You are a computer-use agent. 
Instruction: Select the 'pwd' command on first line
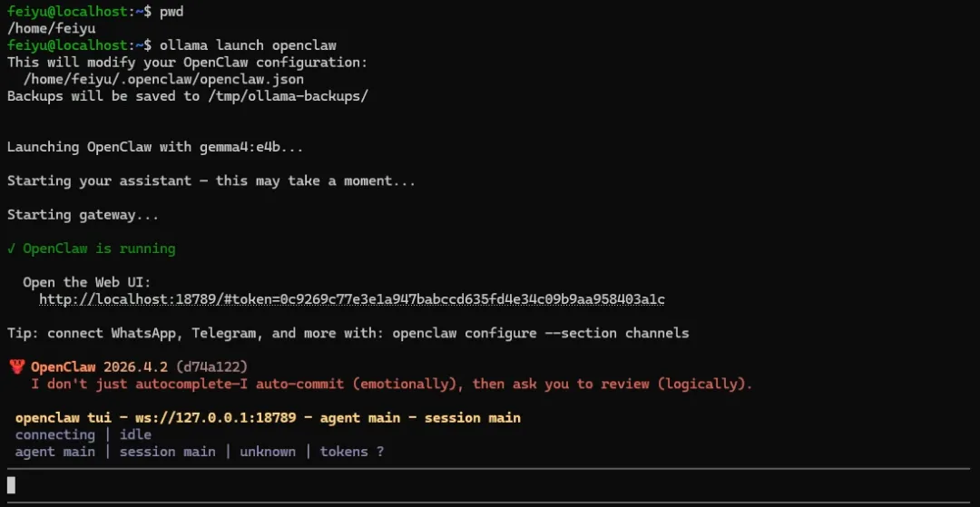(x=171, y=13)
